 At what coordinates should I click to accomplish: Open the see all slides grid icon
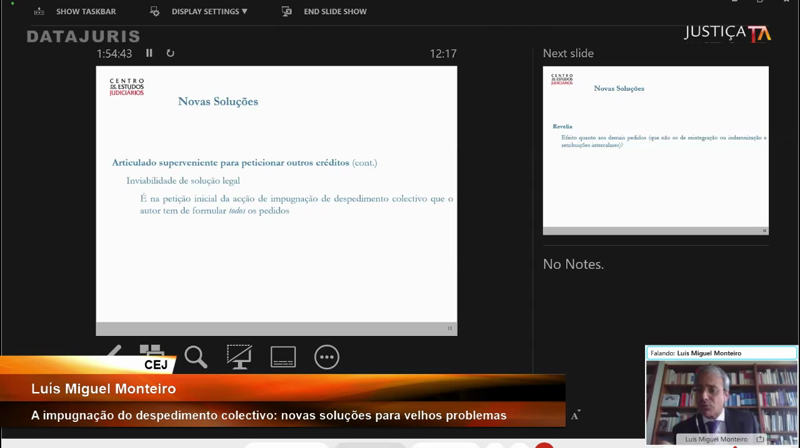tap(152, 351)
